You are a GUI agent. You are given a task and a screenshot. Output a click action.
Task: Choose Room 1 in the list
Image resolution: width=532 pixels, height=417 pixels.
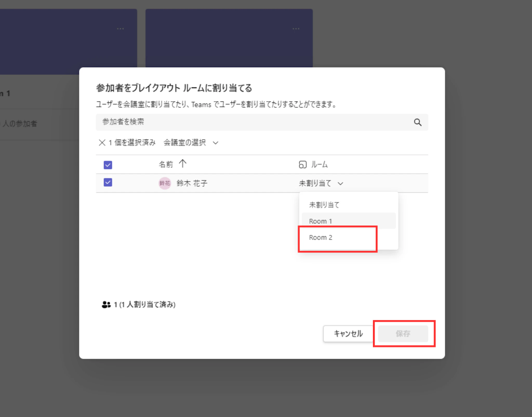320,221
